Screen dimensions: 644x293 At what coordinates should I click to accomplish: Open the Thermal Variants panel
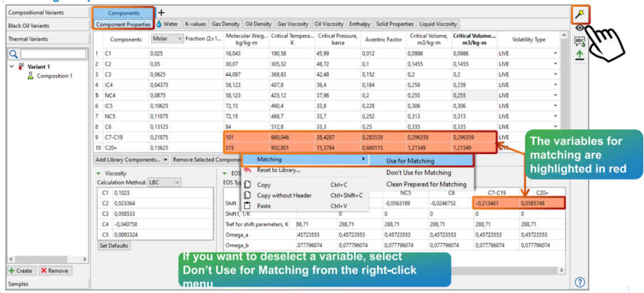tap(48, 39)
